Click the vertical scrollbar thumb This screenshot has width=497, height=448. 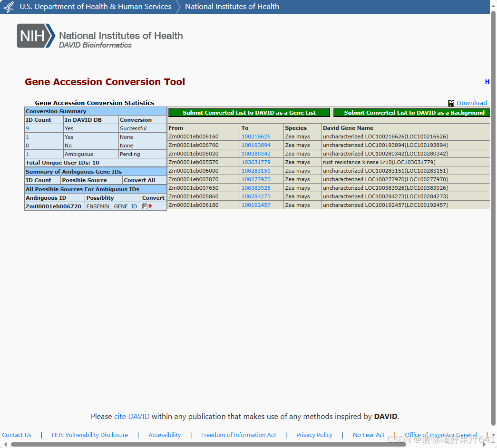[493, 218]
